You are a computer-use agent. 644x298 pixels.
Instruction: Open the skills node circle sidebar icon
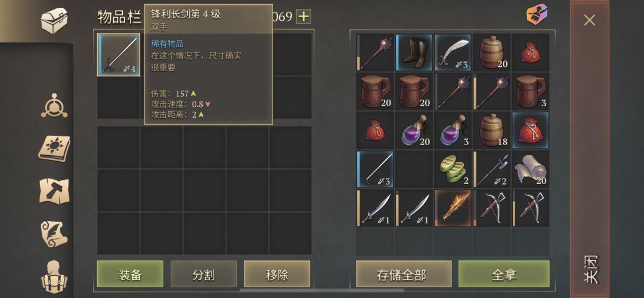54,105
